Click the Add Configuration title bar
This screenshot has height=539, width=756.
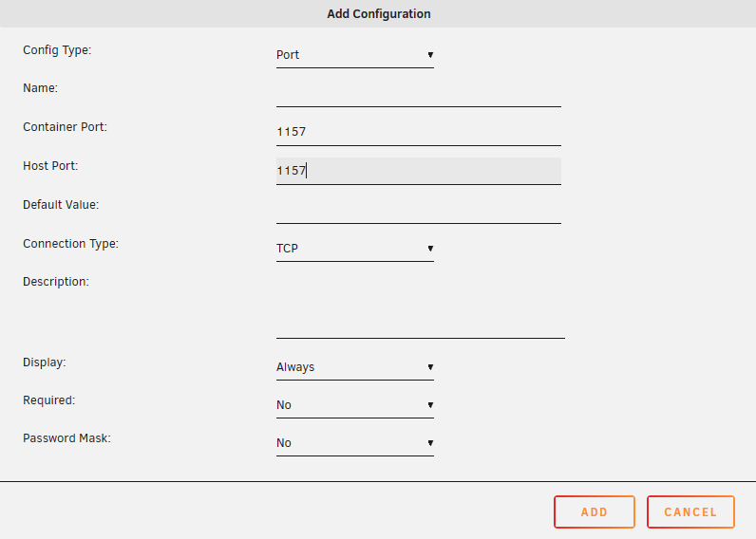[x=378, y=14]
